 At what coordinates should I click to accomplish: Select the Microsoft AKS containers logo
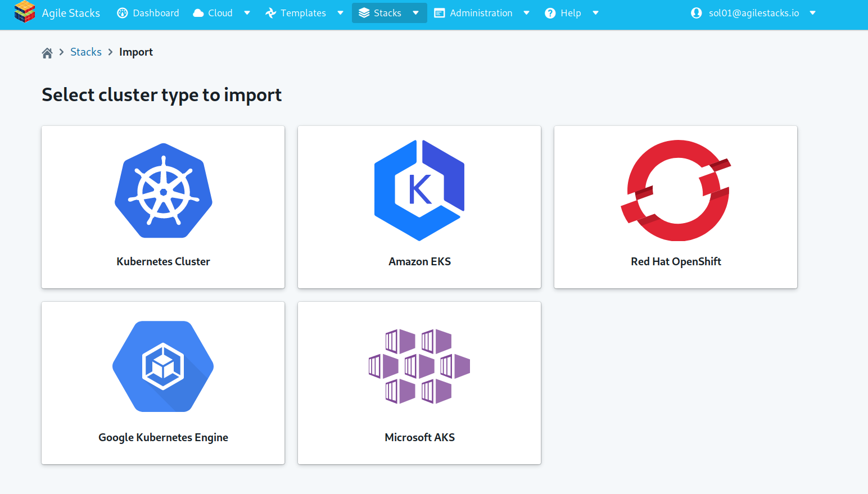(419, 366)
